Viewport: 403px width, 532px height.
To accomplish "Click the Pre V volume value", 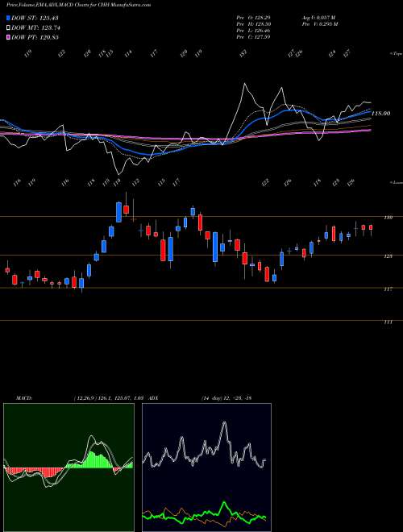I will point(319,24).
